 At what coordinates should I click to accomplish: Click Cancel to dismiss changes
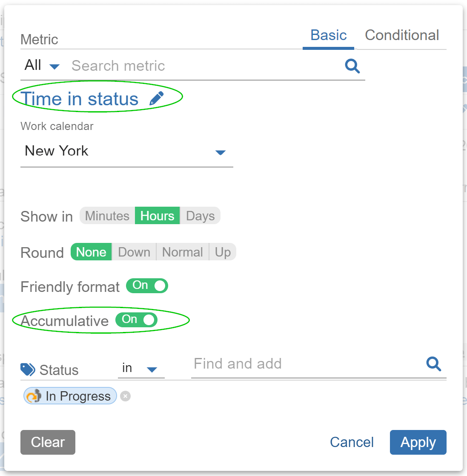click(352, 442)
